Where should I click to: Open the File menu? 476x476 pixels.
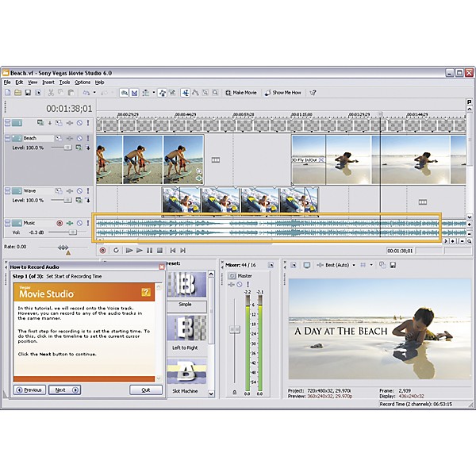point(7,83)
